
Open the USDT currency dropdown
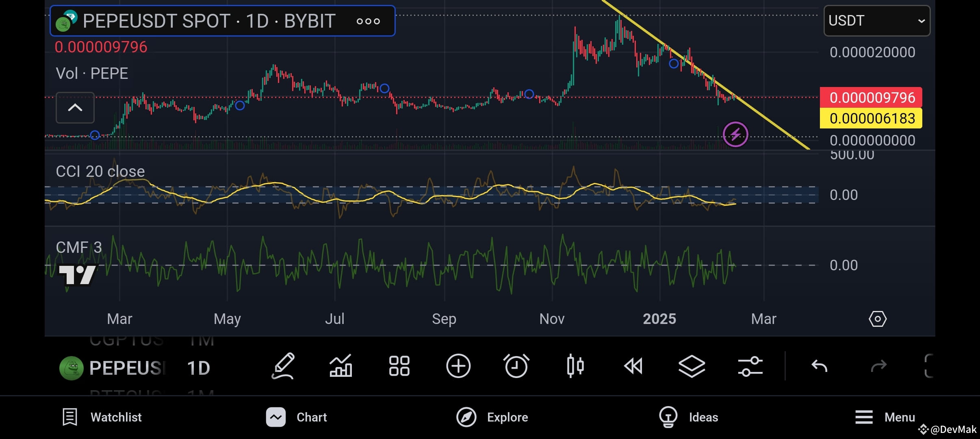[876, 20]
